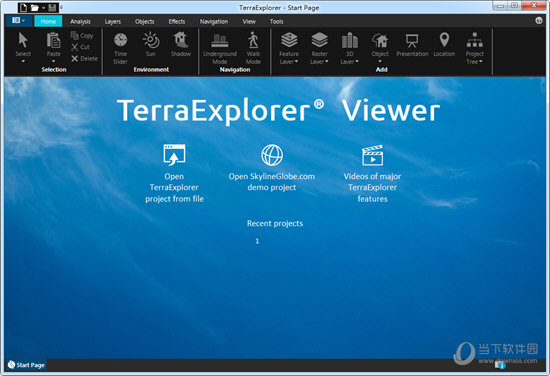Screen dimensions: 550x376
Task: Open the Feature Layer dropdown
Action: point(289,48)
